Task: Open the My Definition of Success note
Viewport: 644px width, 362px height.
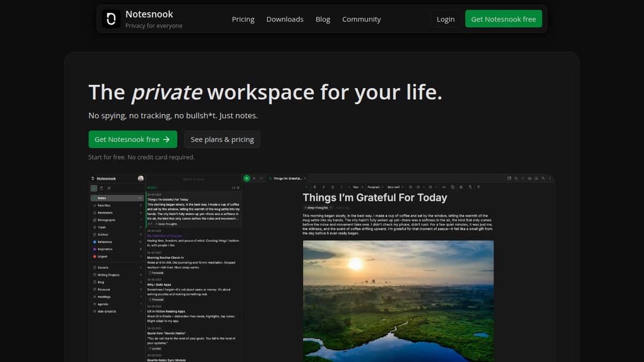Action: point(193,238)
